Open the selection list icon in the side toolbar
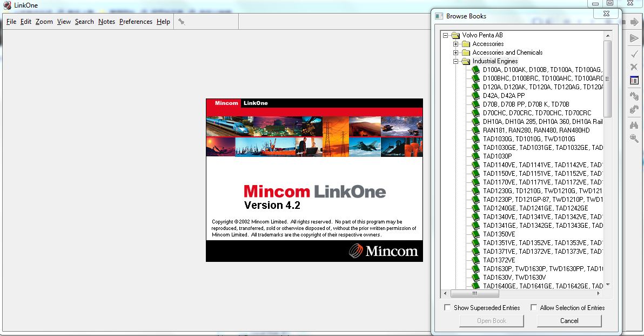Viewport: 644px width, 336px height. pyautogui.click(x=634, y=80)
